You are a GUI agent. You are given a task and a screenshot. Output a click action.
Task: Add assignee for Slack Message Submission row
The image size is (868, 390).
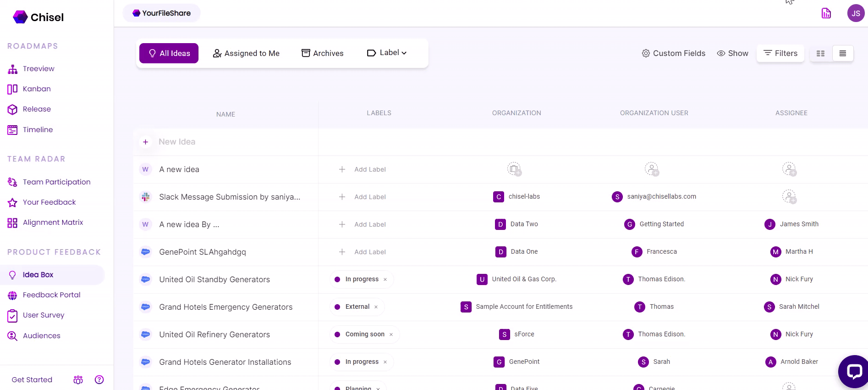point(789,197)
